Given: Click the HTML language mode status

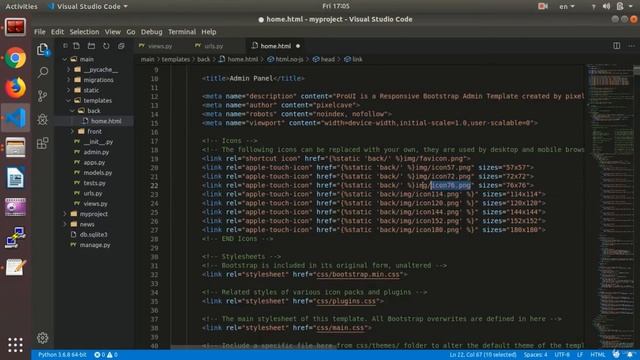Looking at the screenshot, I should (598, 355).
